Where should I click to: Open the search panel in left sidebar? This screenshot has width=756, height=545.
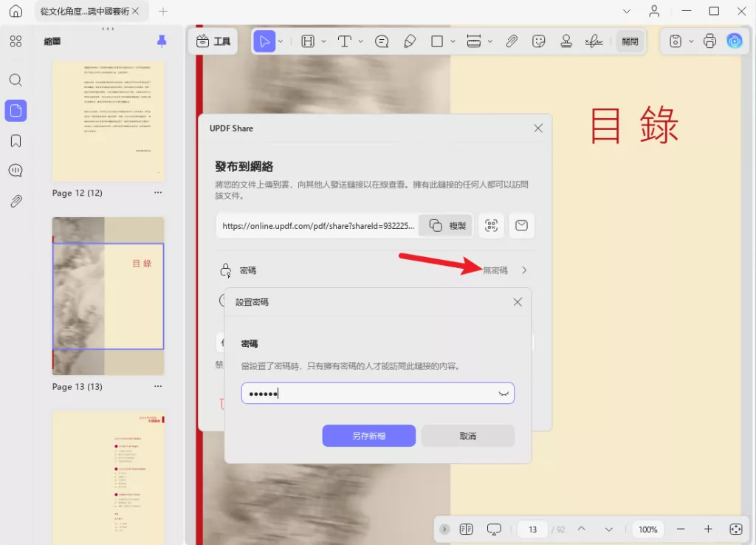16,80
